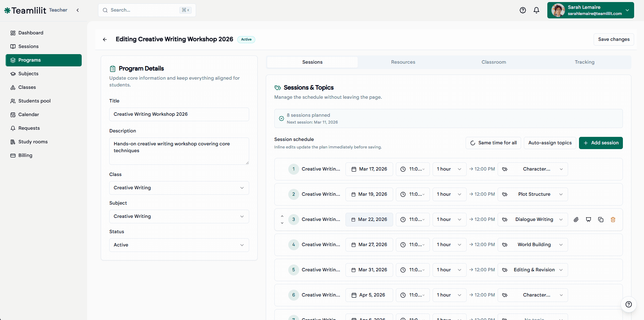
Task: Open the presentation icon for session 3
Action: [589, 220]
